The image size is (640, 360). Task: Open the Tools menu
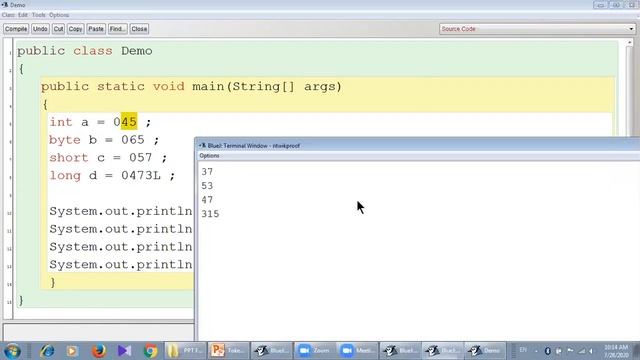39,15
